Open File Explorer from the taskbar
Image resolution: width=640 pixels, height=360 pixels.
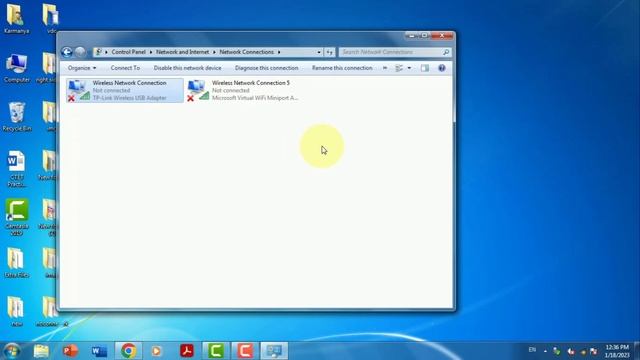pos(41,351)
